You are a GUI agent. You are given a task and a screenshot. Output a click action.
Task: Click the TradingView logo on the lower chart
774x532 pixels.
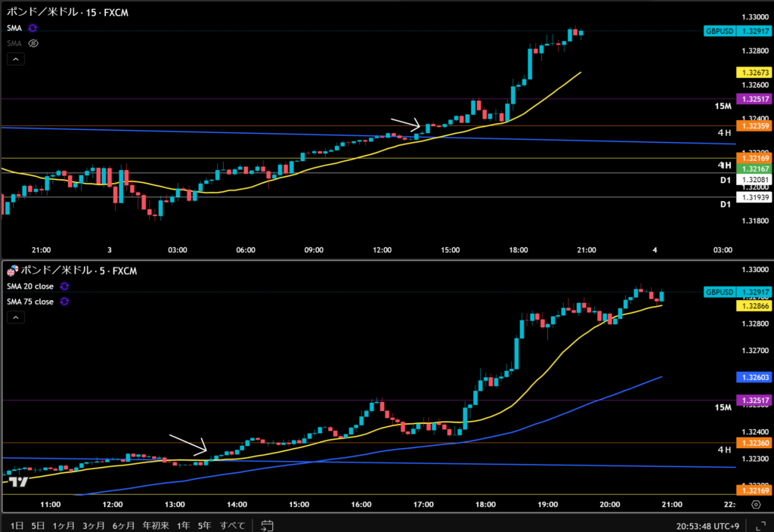click(x=19, y=482)
